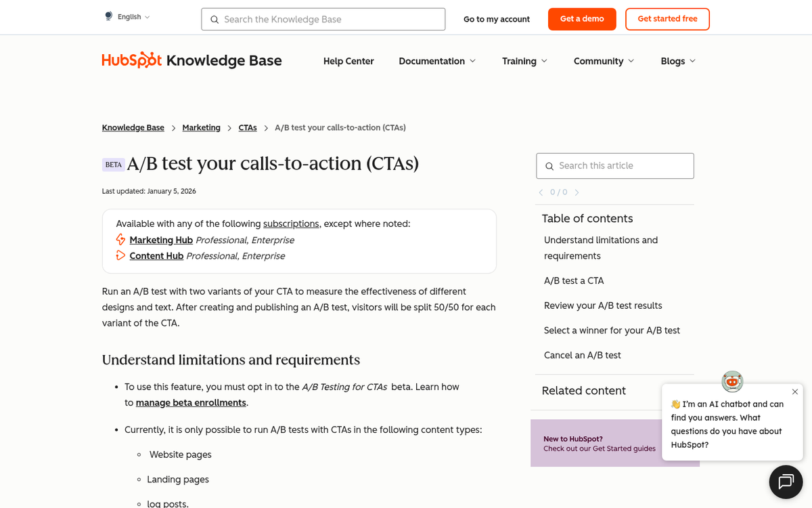Click the Content Hub icon
Screen dimensions: 812x508
pyautogui.click(x=120, y=256)
